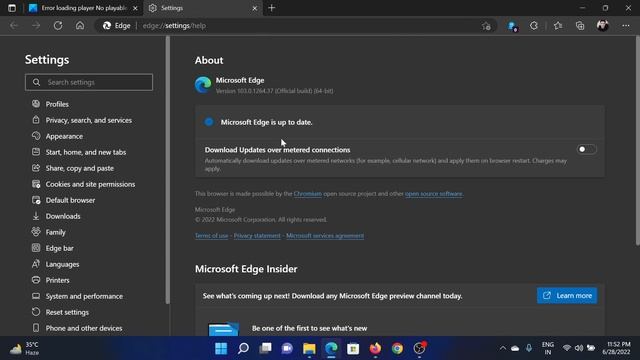This screenshot has height=360, width=640.
Task: Go to Default browser settings
Action: pos(70,200)
